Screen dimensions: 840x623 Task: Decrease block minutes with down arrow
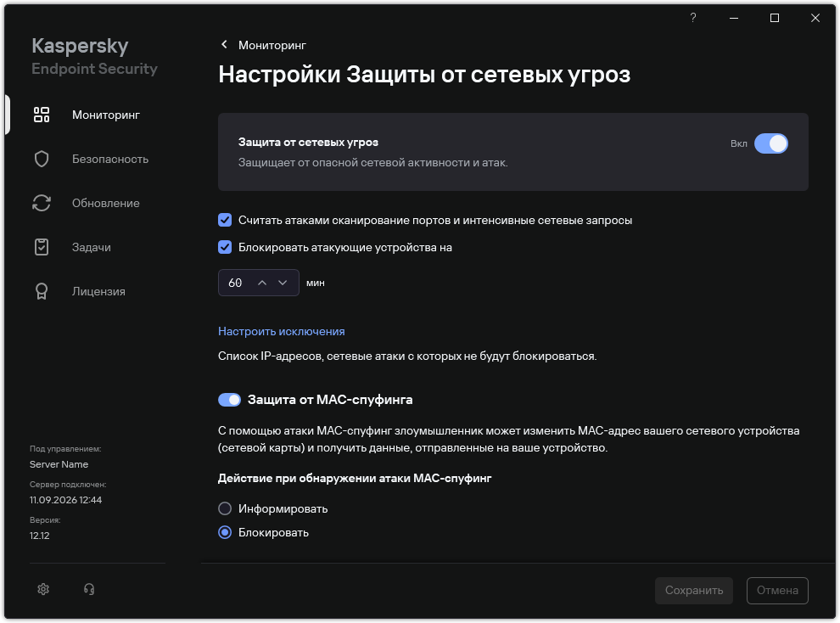click(283, 283)
